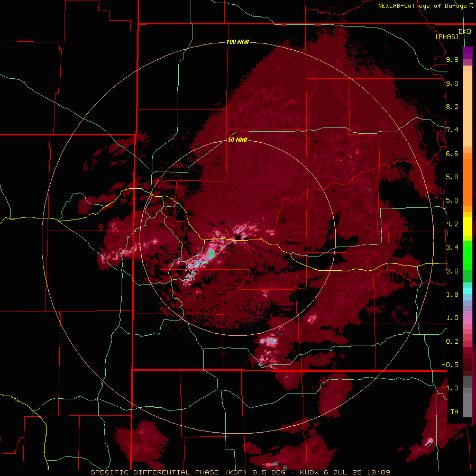Click the black radar site dot at the center
The image size is (476, 476).
238,237
